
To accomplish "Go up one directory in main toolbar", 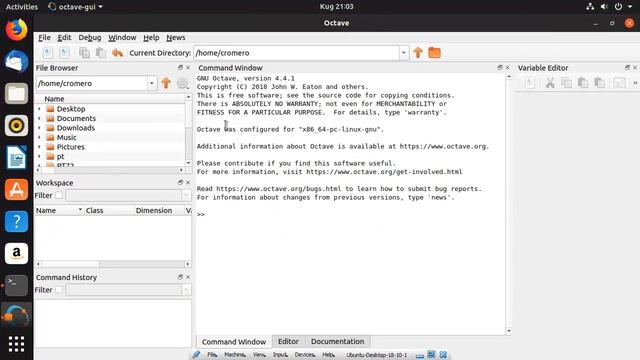I will tap(418, 53).
